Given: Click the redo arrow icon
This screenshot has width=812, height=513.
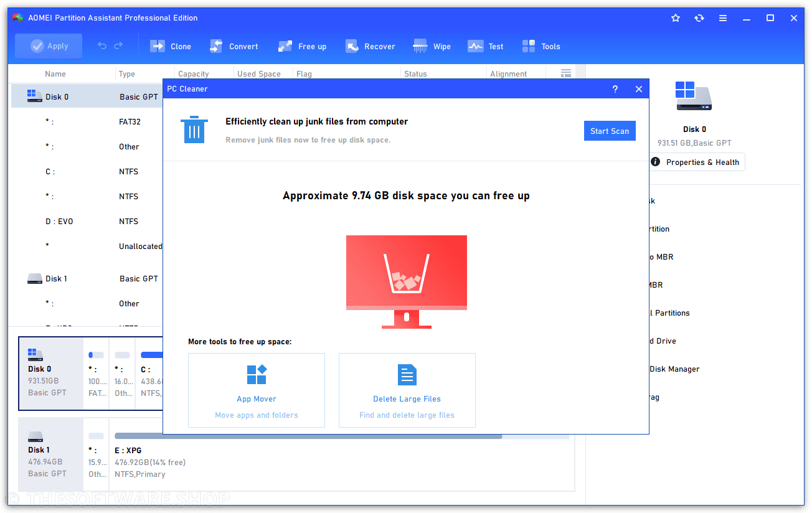Looking at the screenshot, I should pos(118,46).
